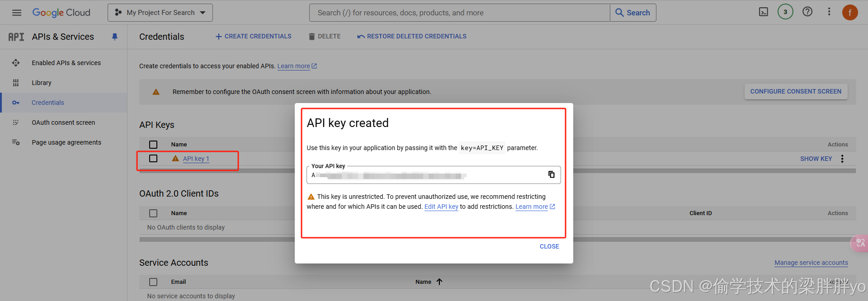Toggle select-all checkbox in Service Accounts
The height and width of the screenshot is (301, 868).
click(153, 282)
